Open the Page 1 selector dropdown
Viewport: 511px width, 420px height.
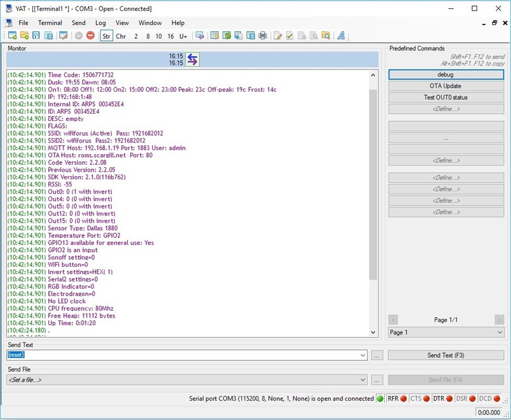(x=500, y=332)
